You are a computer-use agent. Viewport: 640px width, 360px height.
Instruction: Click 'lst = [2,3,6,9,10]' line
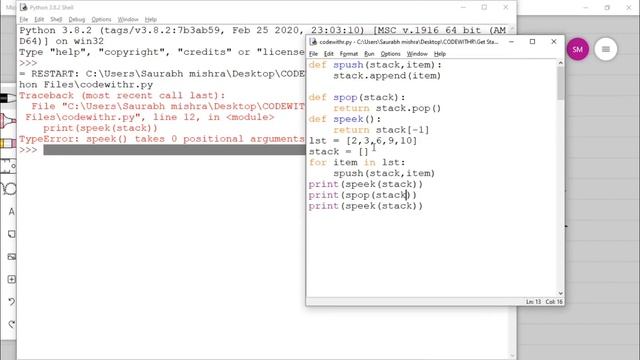(363, 141)
